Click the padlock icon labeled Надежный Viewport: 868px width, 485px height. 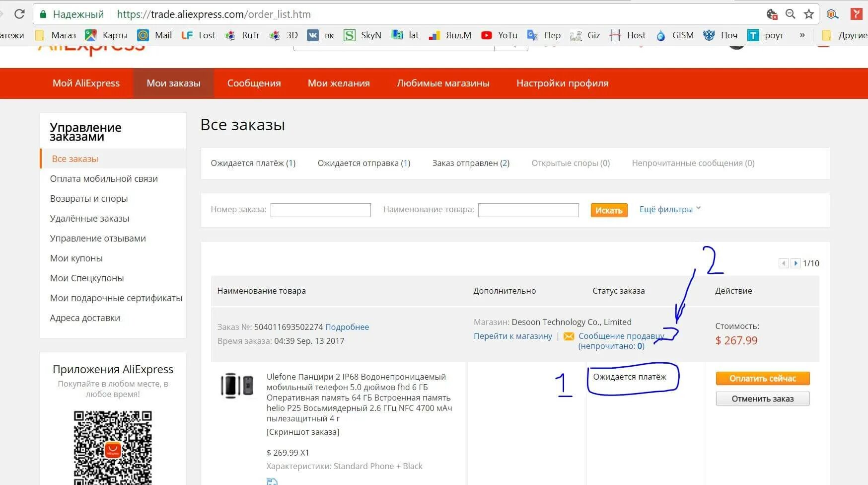pos(44,14)
